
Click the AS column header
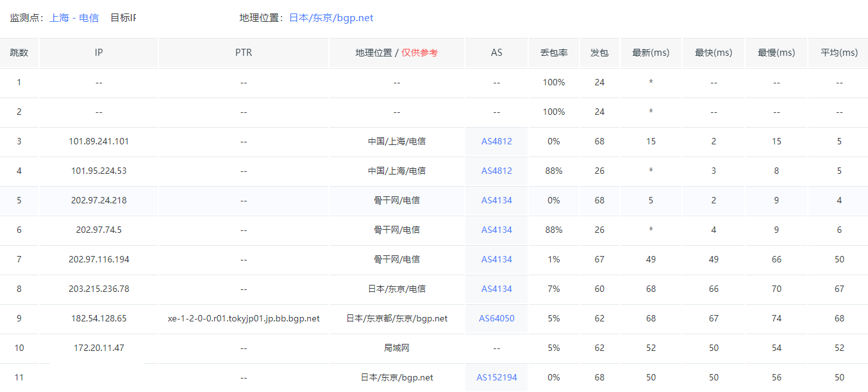point(497,53)
